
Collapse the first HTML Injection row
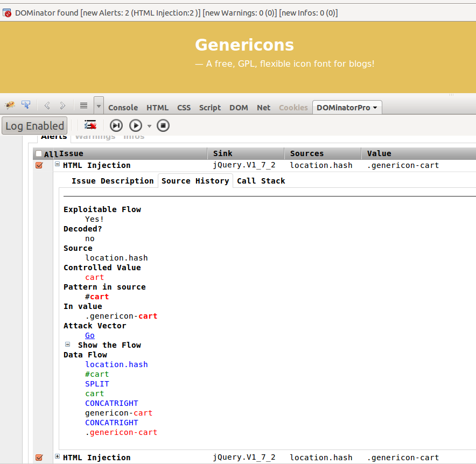[x=58, y=164]
